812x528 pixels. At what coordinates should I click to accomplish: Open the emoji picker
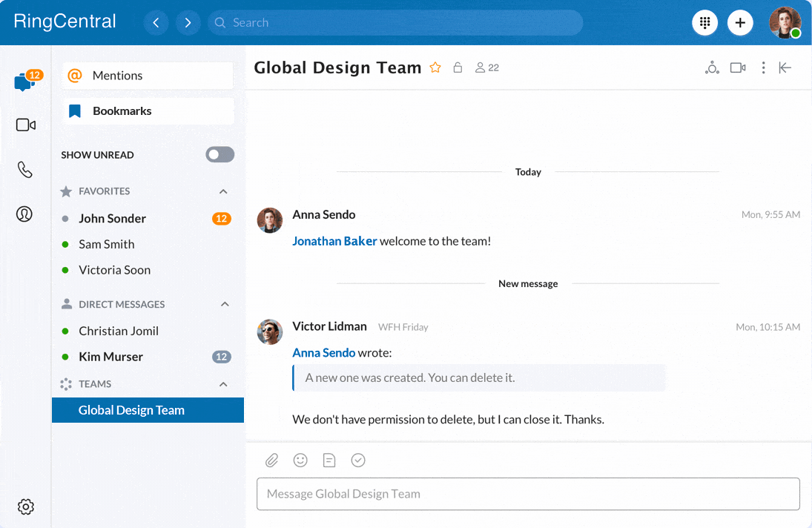pyautogui.click(x=300, y=461)
